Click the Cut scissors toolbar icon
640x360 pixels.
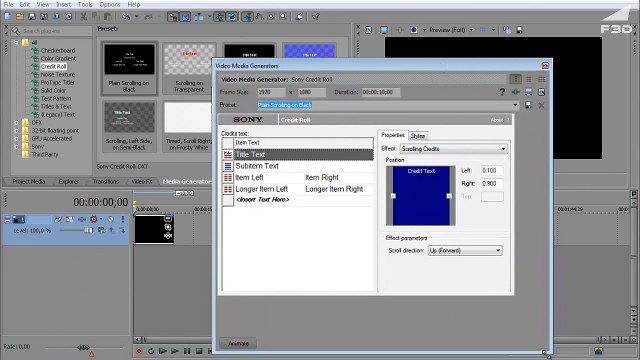pyautogui.click(x=84, y=17)
